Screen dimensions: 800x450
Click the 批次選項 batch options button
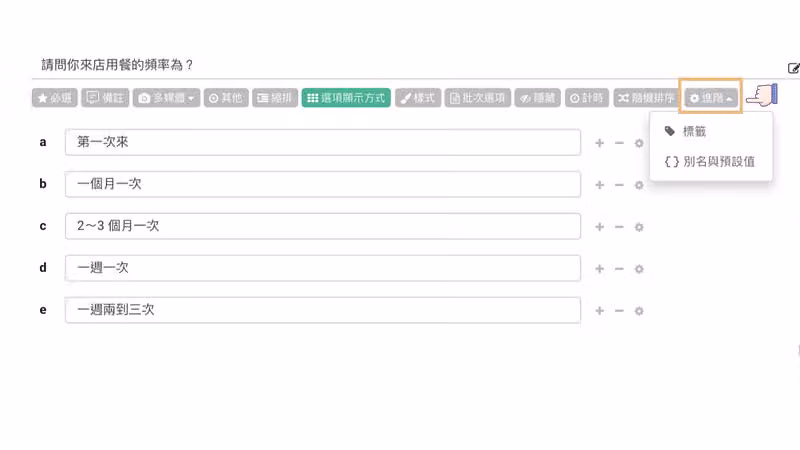(478, 98)
